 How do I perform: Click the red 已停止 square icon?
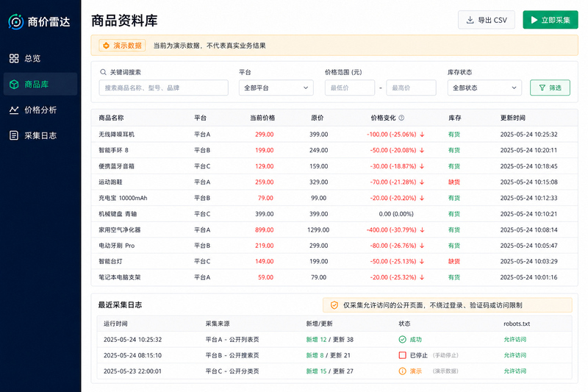point(402,355)
